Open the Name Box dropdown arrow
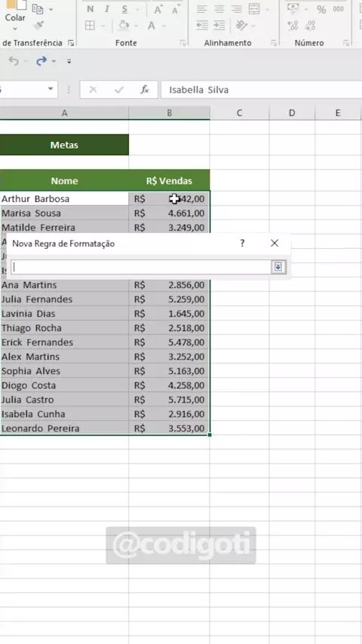This screenshot has height=644, width=362. pos(50,89)
